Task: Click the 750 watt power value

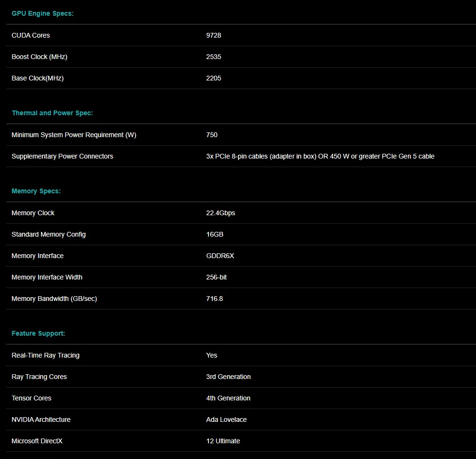Action: click(211, 135)
